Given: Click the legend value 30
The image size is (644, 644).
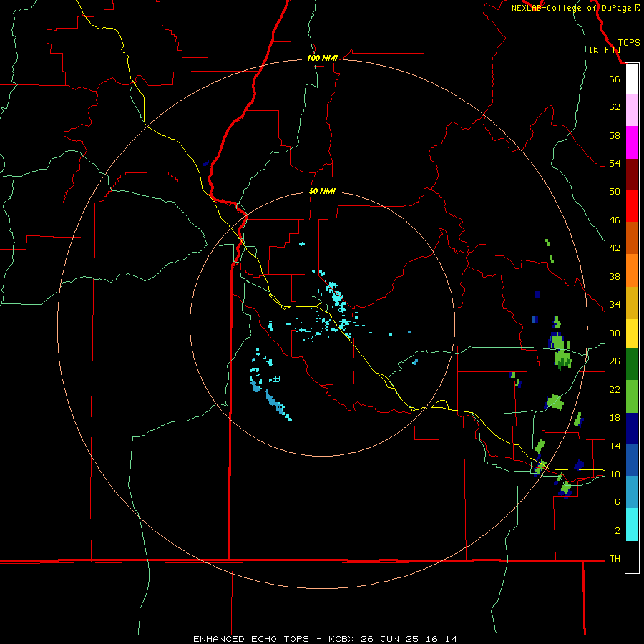Looking at the screenshot, I should coord(615,333).
